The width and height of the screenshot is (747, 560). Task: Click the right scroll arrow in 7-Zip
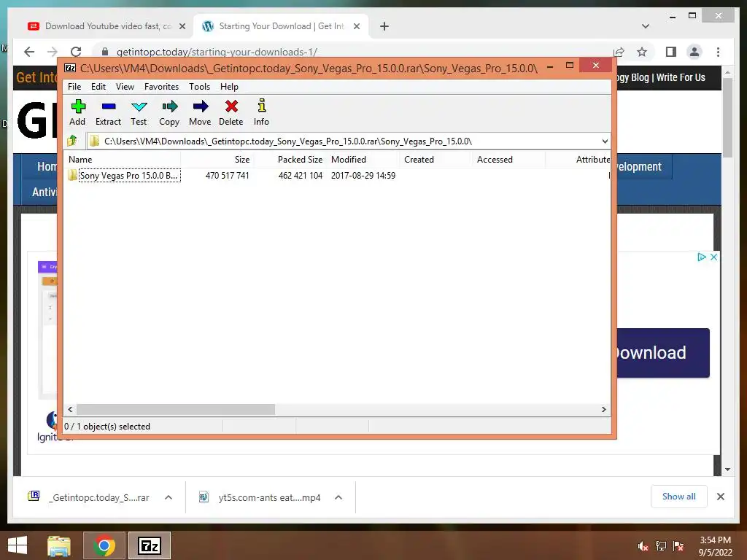pos(603,410)
